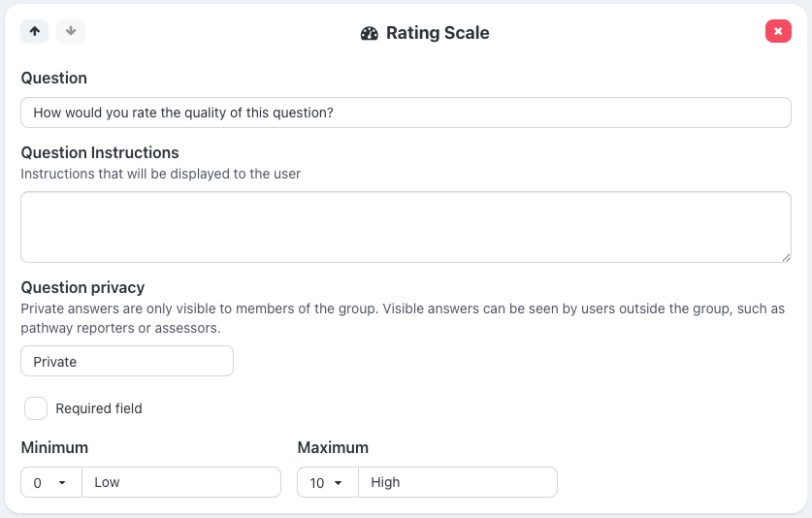Image resolution: width=812 pixels, height=518 pixels.
Task: Click the Required field label text
Action: 99,408
